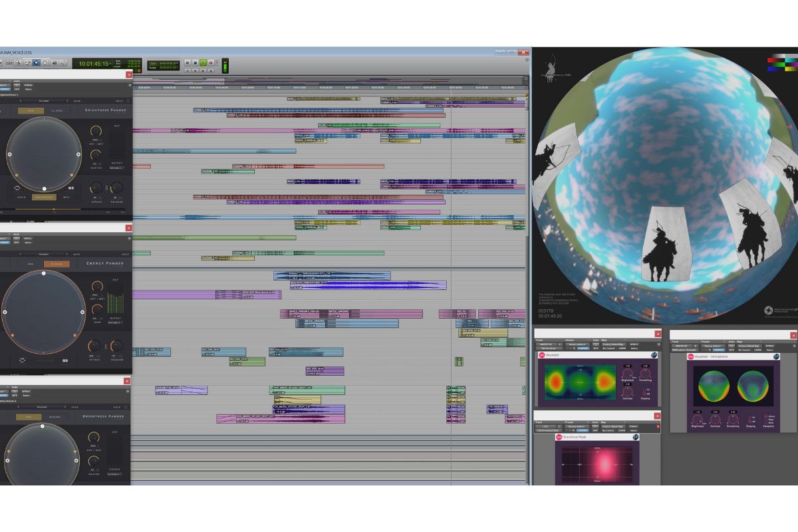Click the loop icon in the Energy Panner
The image size is (798, 532).
point(22,360)
